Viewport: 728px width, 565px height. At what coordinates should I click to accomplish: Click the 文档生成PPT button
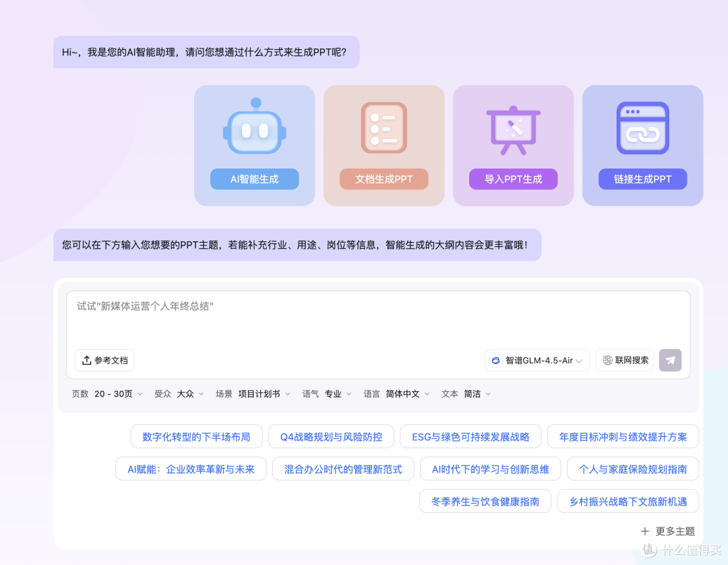click(384, 179)
